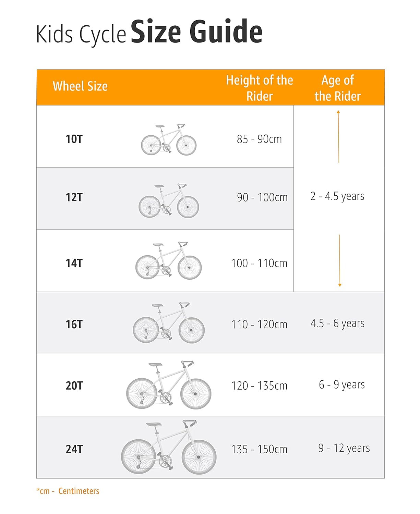The width and height of the screenshot is (420, 514).
Task: Click the 10T wheel size label
Action: coord(74,139)
